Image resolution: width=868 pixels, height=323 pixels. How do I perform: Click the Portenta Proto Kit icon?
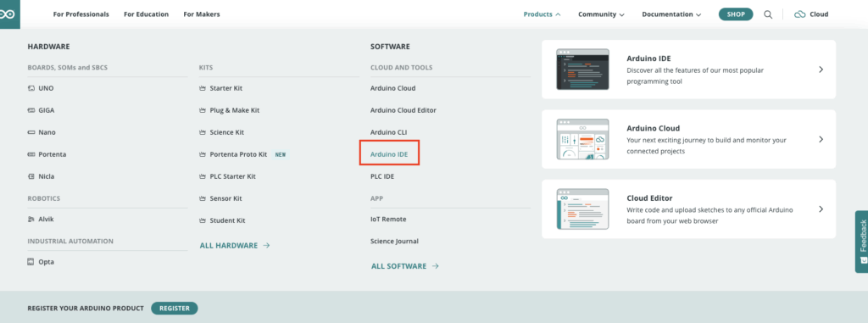[x=203, y=154]
